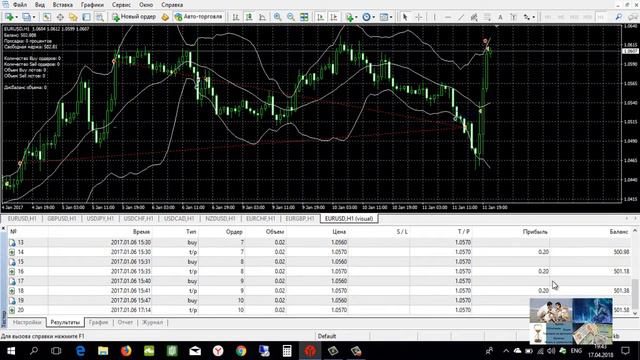This screenshot has width=640, height=360.
Task: Sort results by Баланс column header
Action: coord(619,232)
